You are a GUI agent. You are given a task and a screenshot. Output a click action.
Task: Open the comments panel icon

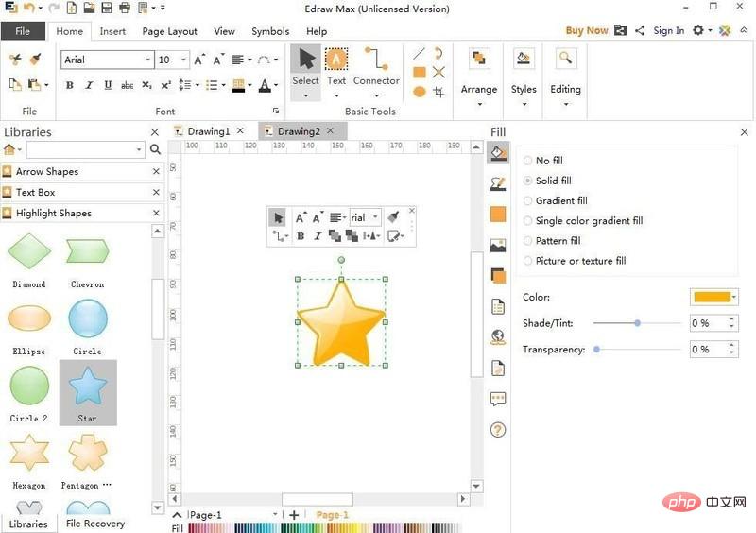coord(498,399)
